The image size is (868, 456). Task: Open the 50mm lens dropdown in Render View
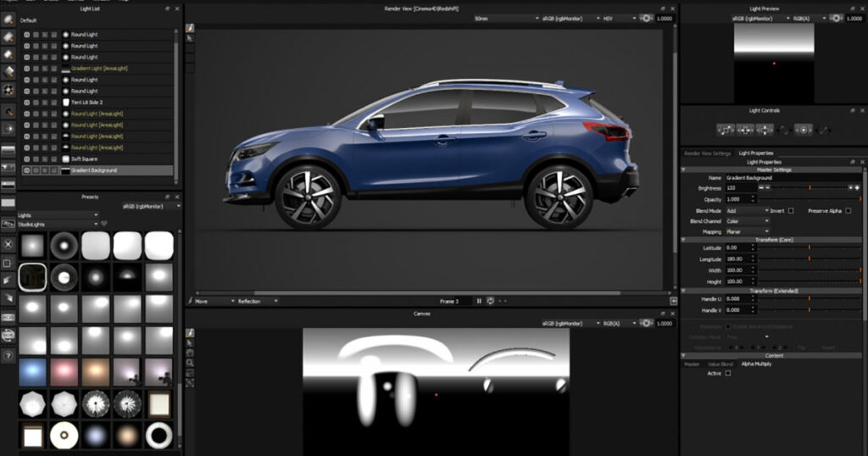506,19
